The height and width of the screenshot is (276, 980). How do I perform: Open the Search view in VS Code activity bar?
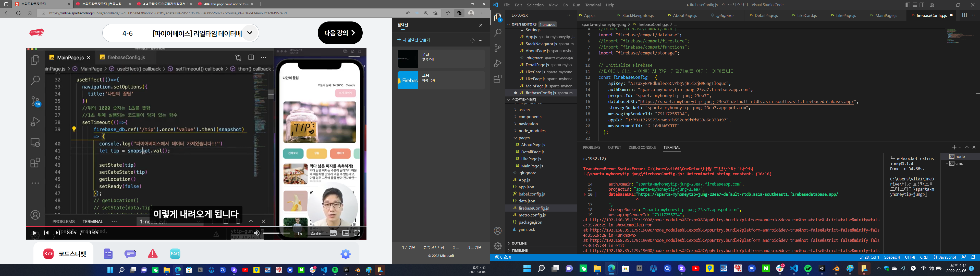[x=498, y=33]
